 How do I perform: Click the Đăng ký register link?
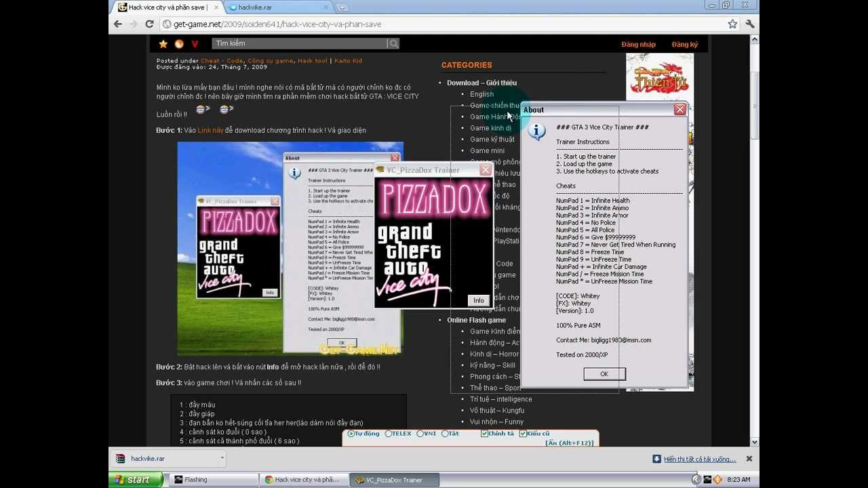[x=685, y=45]
